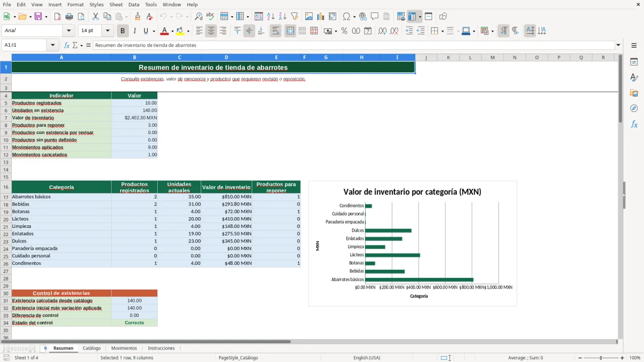Open the Font Name dropdown
This screenshot has width=644, height=362.
(x=69, y=31)
